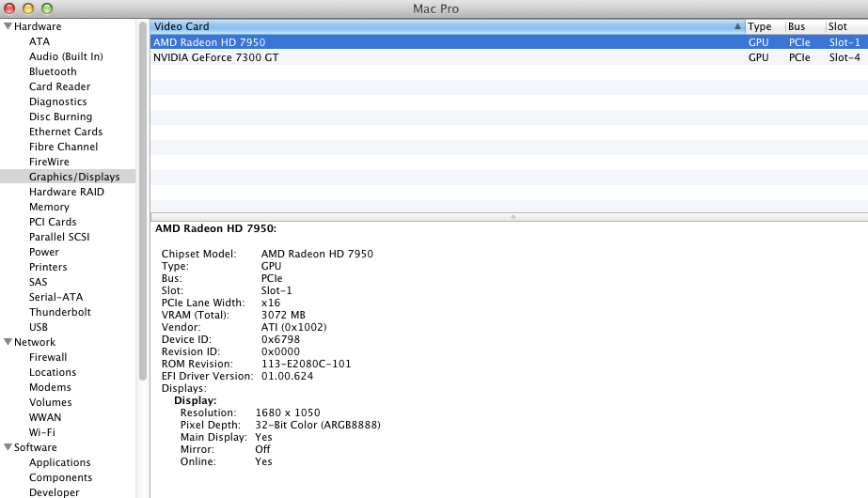Click the split pane divider handle

513,217
